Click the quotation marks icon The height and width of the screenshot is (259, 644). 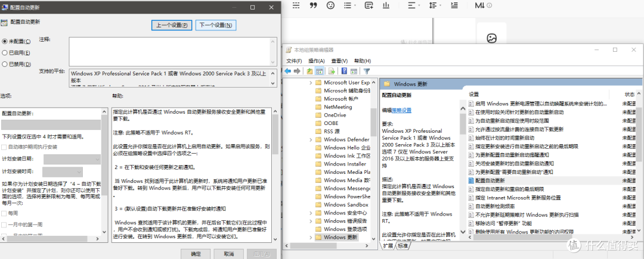[x=314, y=5]
